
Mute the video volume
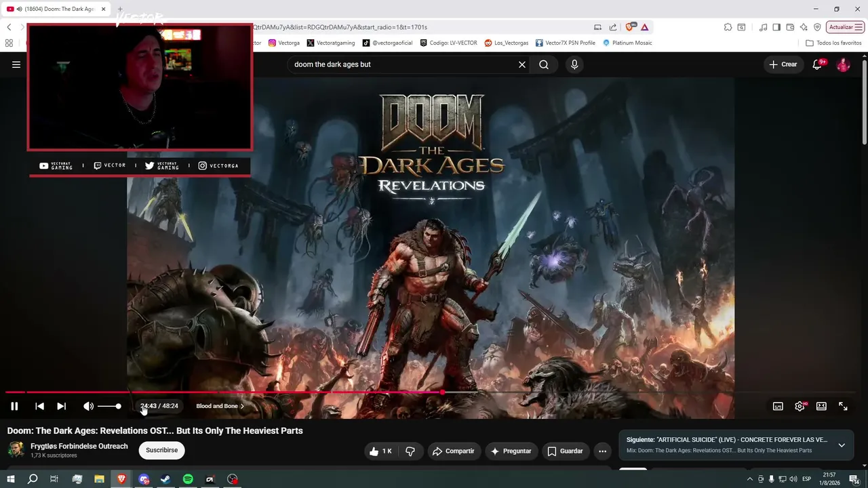pos(88,406)
